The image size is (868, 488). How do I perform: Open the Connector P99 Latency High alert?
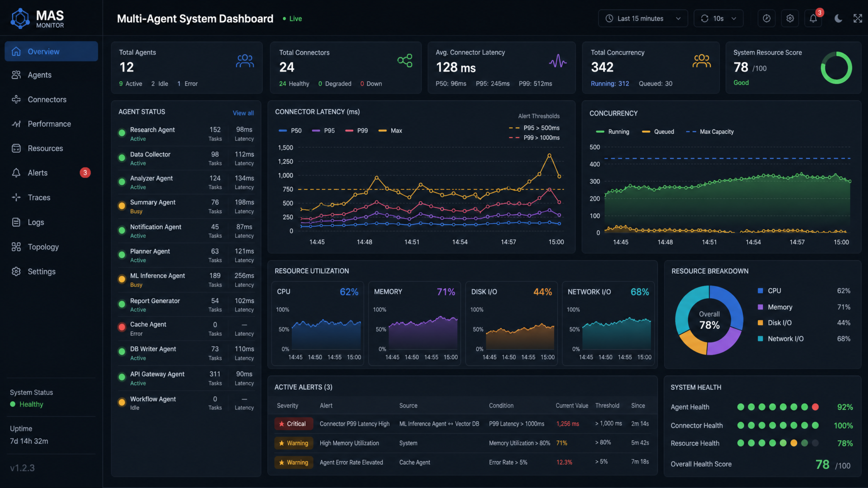pos(462,424)
